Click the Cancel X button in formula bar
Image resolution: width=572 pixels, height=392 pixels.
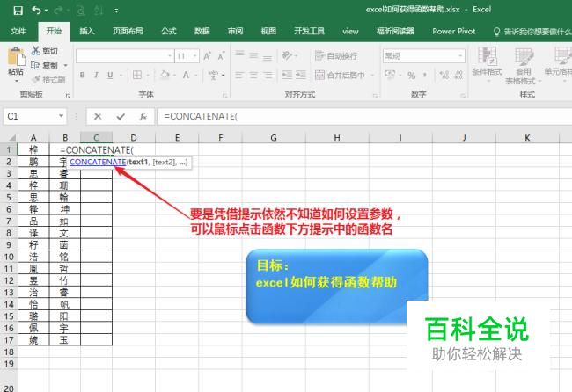pyautogui.click(x=98, y=117)
